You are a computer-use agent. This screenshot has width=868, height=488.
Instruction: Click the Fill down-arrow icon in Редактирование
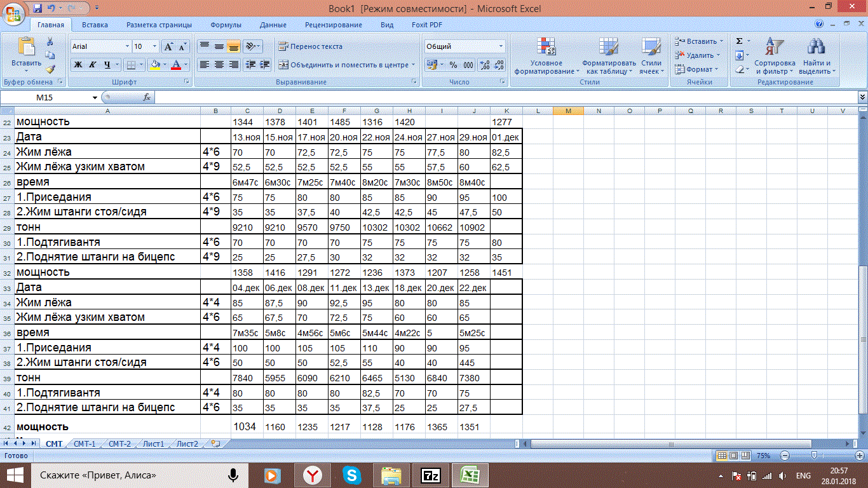(x=739, y=55)
